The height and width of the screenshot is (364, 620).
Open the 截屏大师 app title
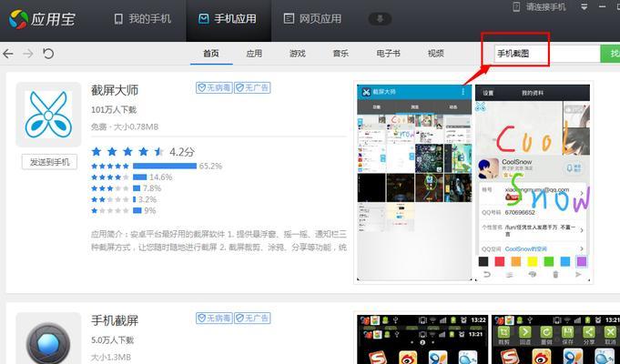115,90
